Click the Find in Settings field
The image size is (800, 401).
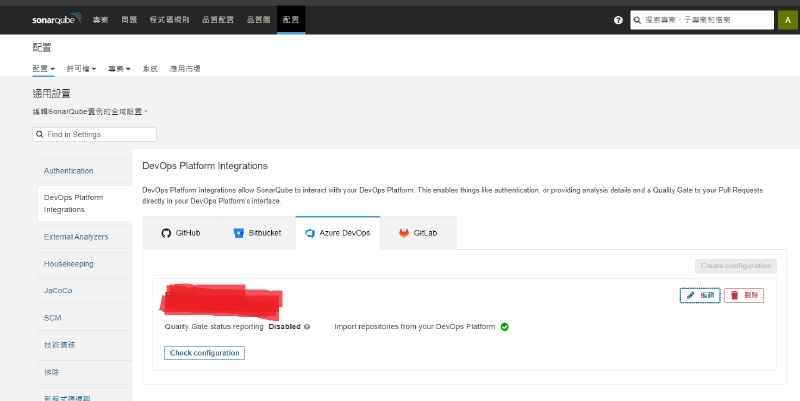coord(95,134)
